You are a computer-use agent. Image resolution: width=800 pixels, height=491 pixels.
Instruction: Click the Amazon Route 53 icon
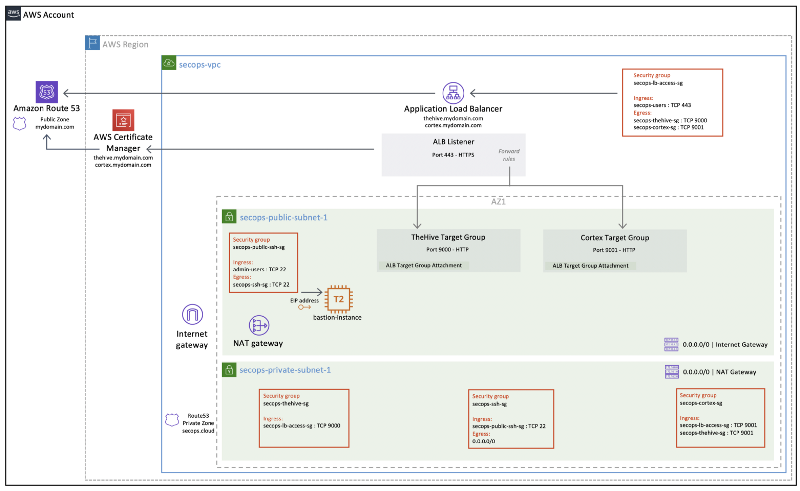pos(47,92)
